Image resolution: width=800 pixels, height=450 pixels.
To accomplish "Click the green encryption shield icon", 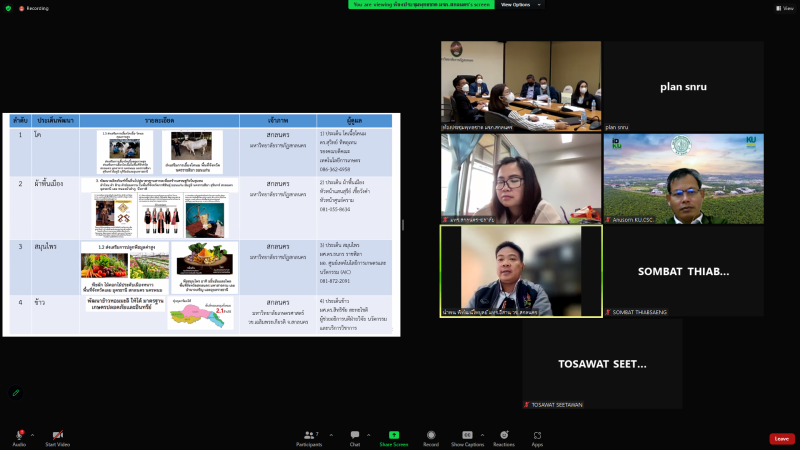I will pos(8,7).
